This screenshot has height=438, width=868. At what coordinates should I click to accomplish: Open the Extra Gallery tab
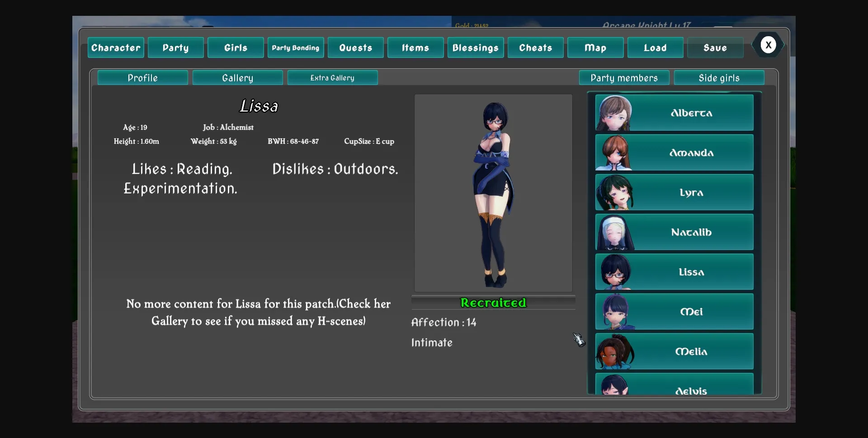coord(332,77)
